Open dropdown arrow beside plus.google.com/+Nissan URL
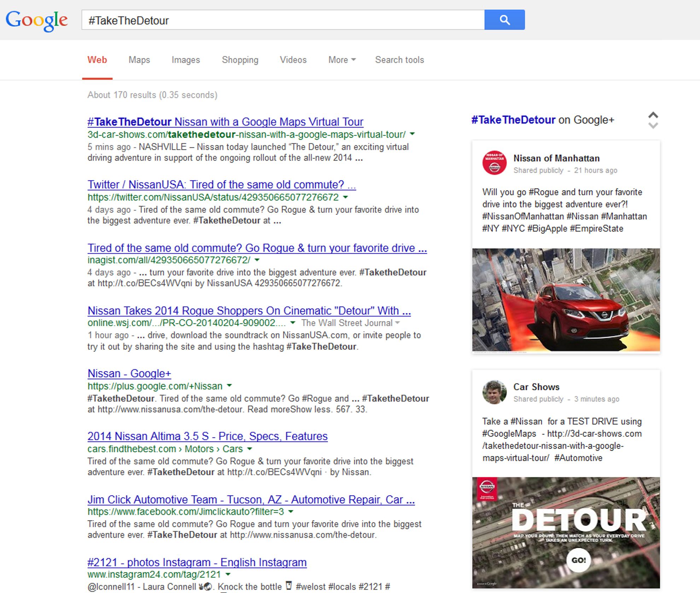Screen dimensions: 700x593 coord(229,386)
